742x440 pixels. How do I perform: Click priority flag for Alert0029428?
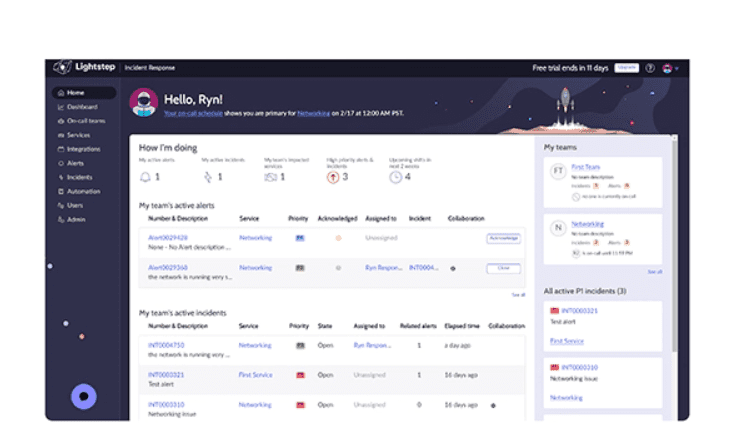[x=300, y=238]
